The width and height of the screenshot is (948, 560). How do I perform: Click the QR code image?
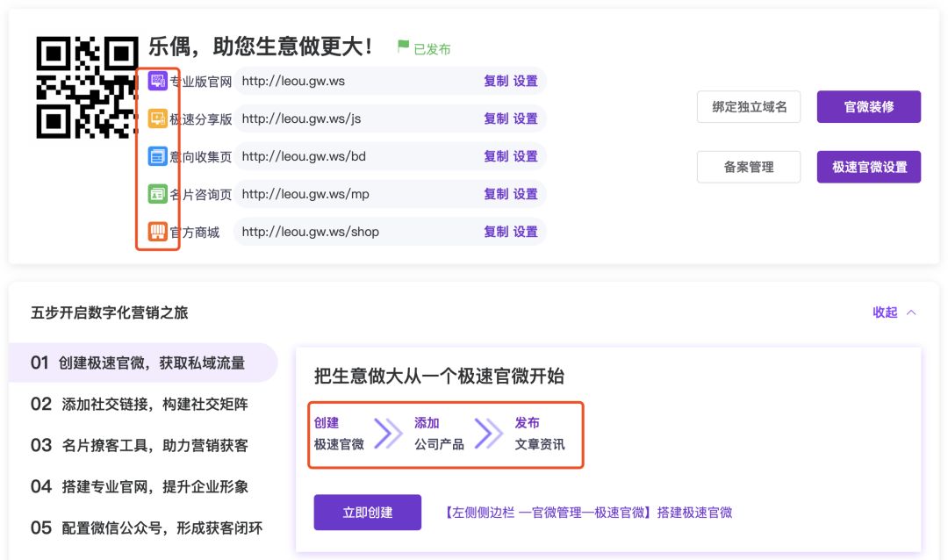(x=87, y=87)
